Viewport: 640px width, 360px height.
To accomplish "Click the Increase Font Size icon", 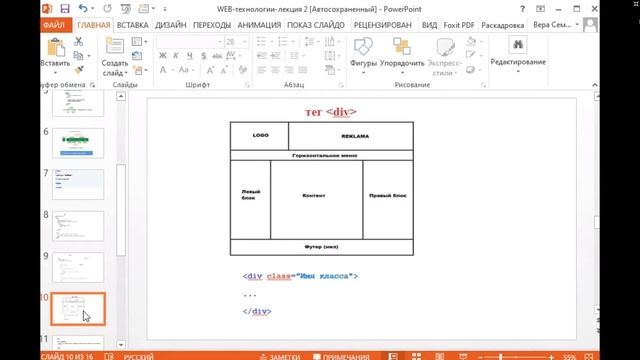I will tap(210, 70).
